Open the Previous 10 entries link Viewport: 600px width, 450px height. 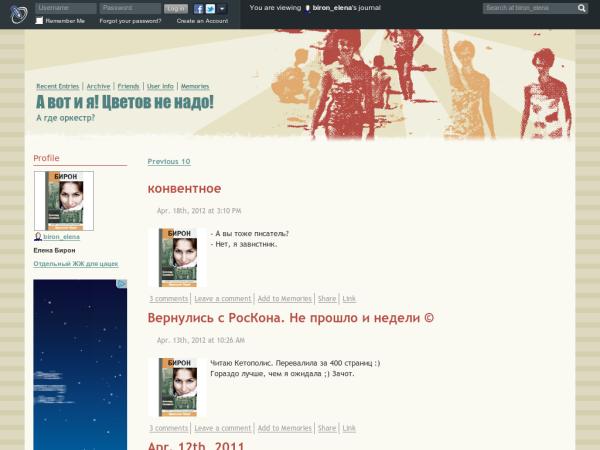[169, 161]
